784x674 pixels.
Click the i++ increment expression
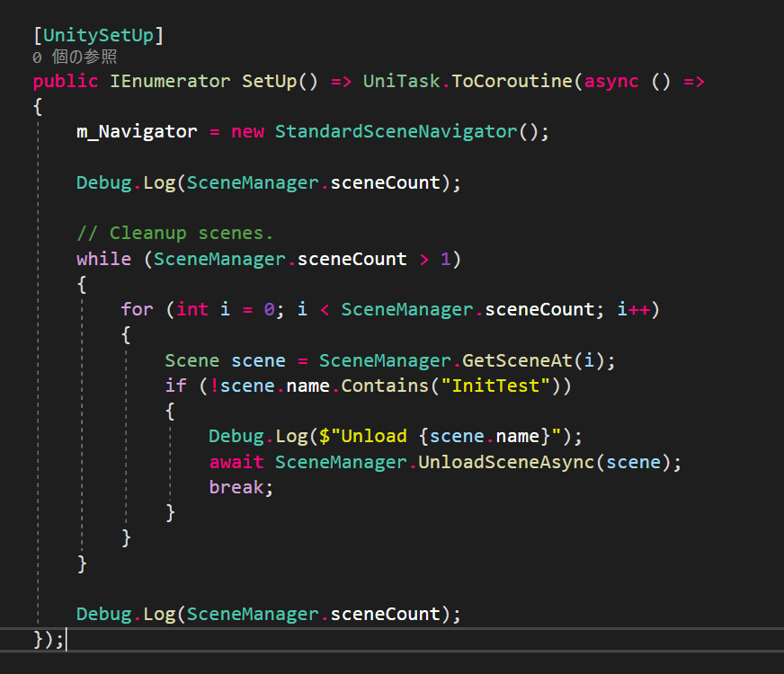[x=634, y=309]
